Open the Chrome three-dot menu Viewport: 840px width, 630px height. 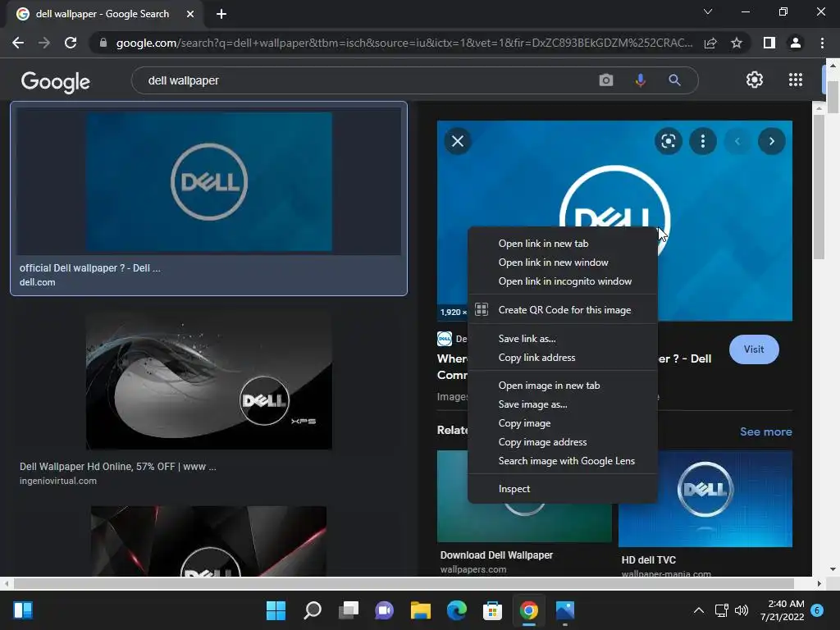[x=822, y=43]
